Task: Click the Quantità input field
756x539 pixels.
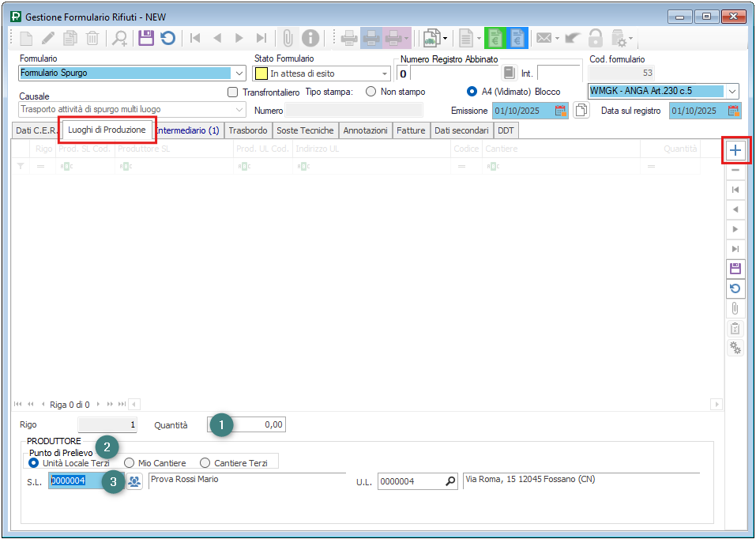Action: pos(253,424)
